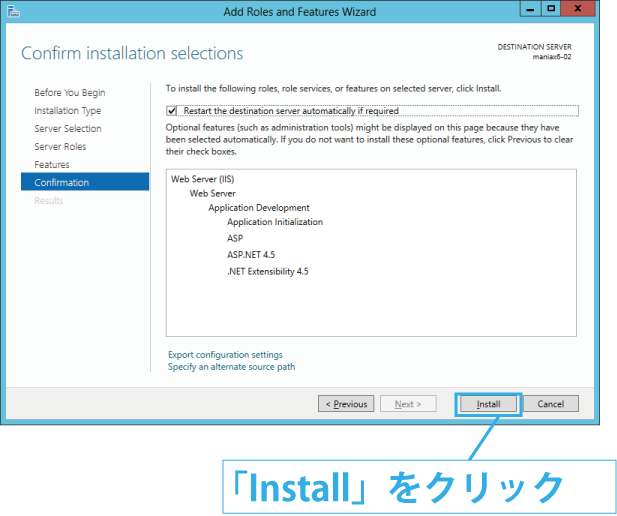Click the wizard icon in title bar
This screenshot has width=617, height=516.
(13, 11)
